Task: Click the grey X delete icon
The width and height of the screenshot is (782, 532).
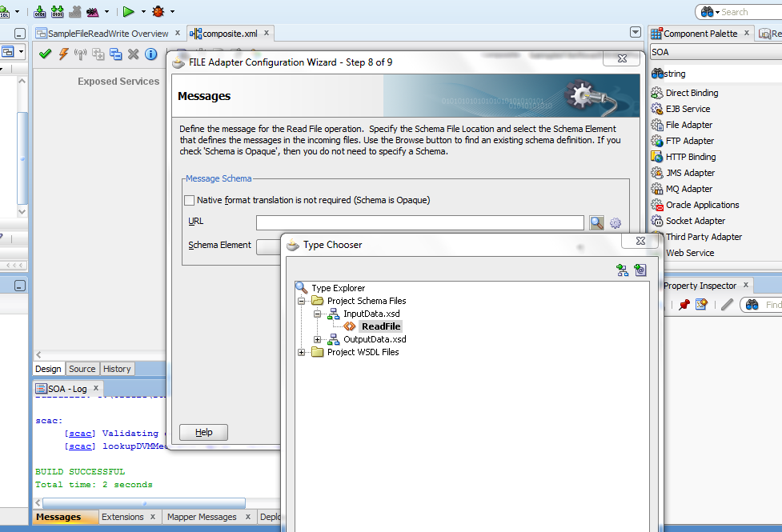Action: click(x=133, y=54)
